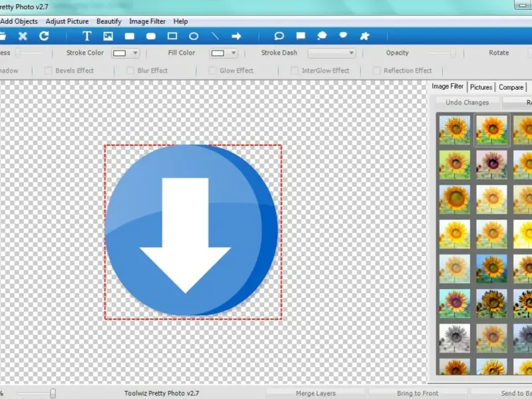Open the Fill Color dropdown
This screenshot has width=532, height=399.
coord(233,53)
